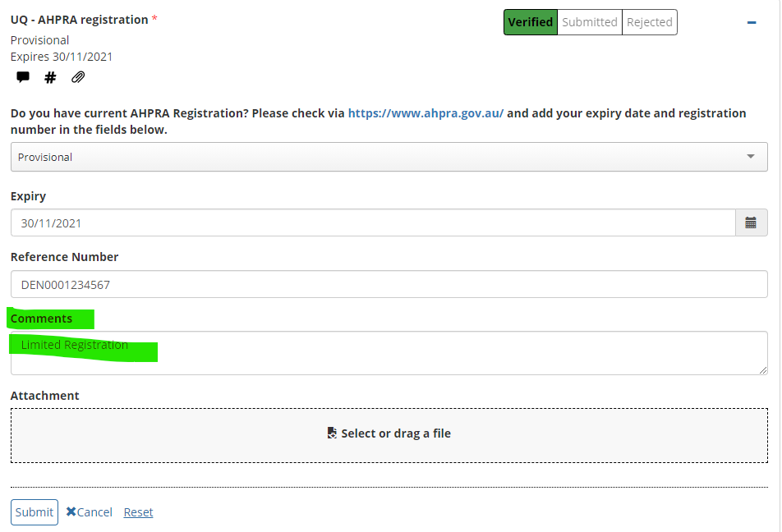
Task: Grab the Comments box resize handle
Action: (x=763, y=370)
